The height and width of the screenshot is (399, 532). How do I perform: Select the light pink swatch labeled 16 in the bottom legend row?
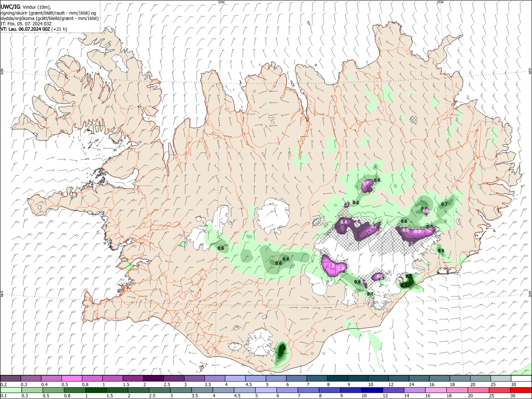click(436, 390)
